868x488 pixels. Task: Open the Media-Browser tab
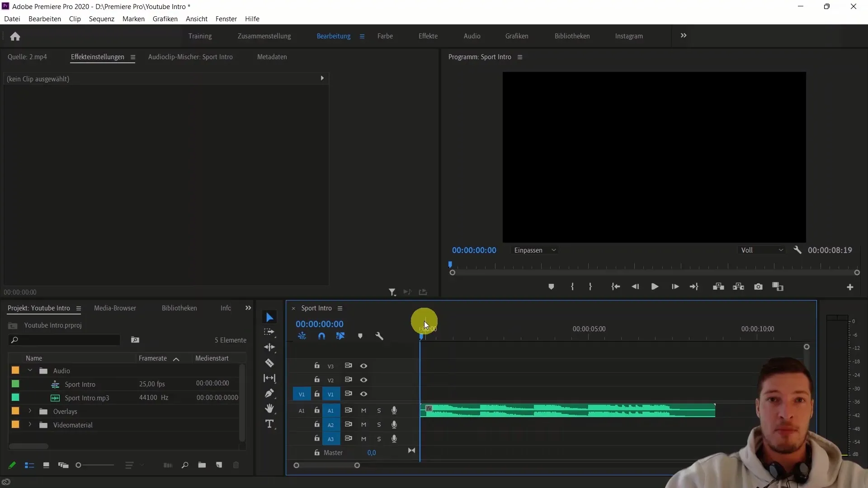[x=115, y=308]
